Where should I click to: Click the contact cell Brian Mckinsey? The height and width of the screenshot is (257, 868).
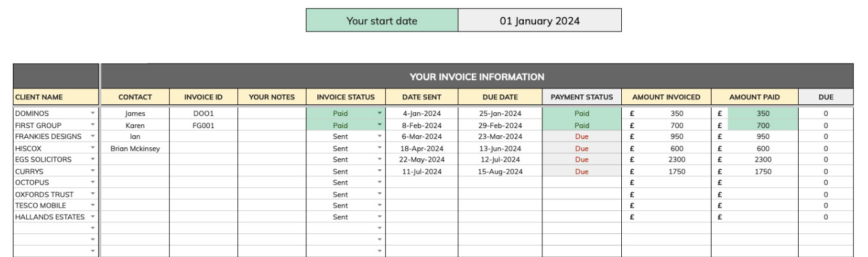click(x=135, y=148)
